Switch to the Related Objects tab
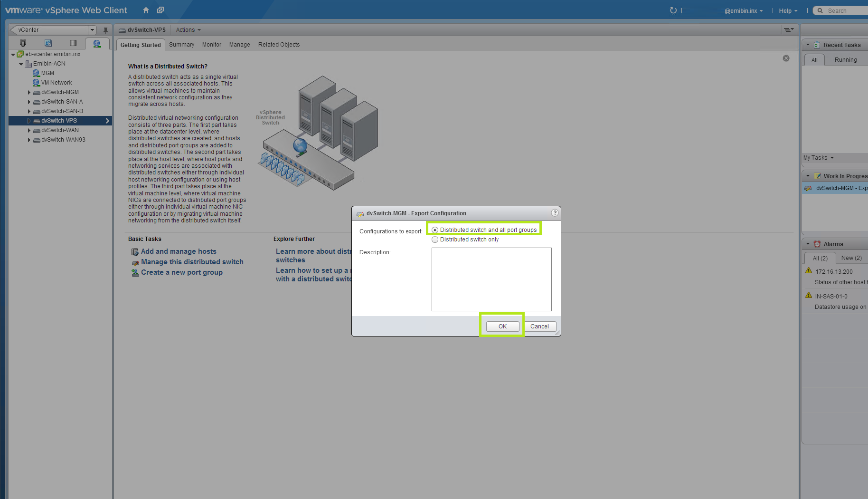The width and height of the screenshot is (868, 499). (279, 45)
